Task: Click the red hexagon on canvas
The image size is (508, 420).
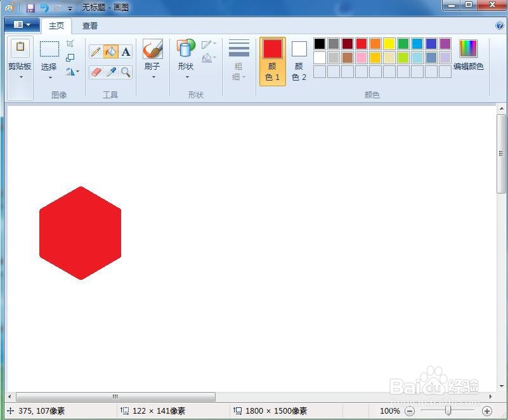Action: click(80, 233)
